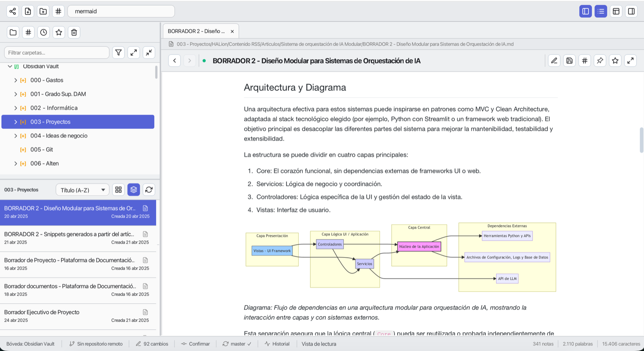Click the Núcleo de la Aplicación diagram node

(x=419, y=246)
